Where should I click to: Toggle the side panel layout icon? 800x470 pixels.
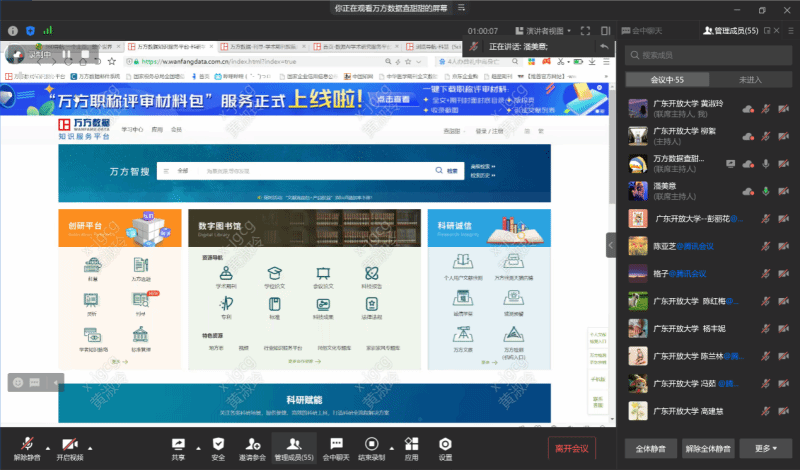606,31
